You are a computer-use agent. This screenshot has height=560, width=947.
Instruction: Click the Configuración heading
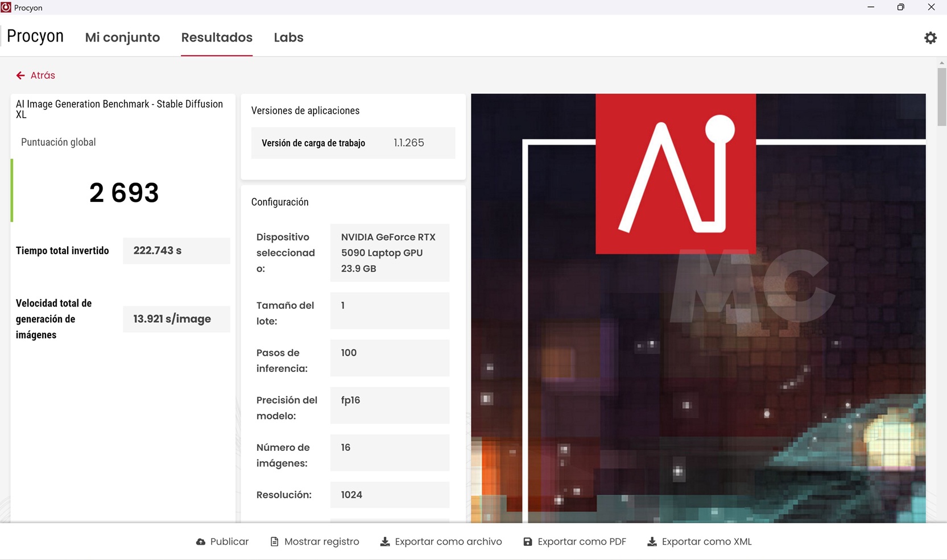(x=280, y=202)
